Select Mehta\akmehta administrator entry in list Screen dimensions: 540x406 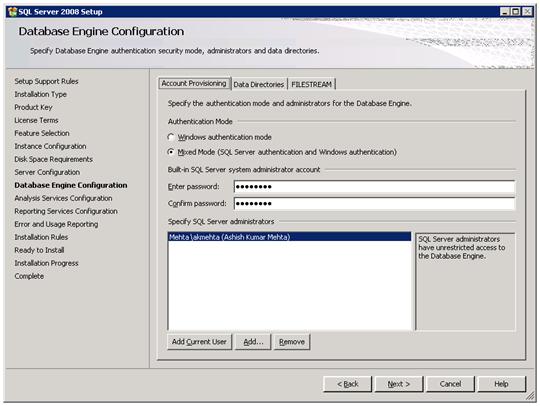[x=290, y=237]
